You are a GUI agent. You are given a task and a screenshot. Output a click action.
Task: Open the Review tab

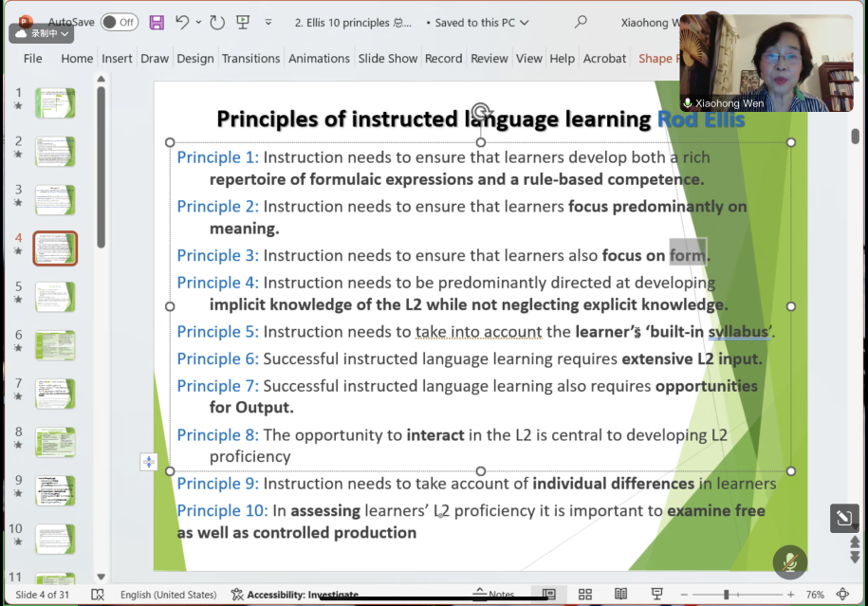coord(489,58)
